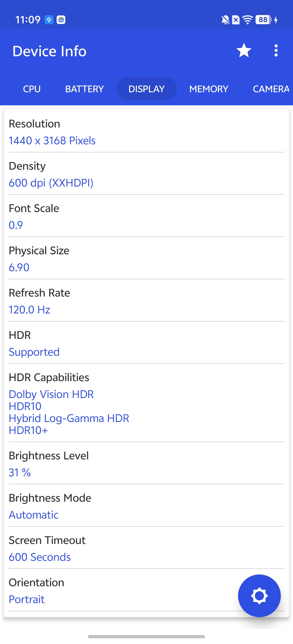Tap the Wi-Fi status icon
293x644 pixels.
[247, 20]
